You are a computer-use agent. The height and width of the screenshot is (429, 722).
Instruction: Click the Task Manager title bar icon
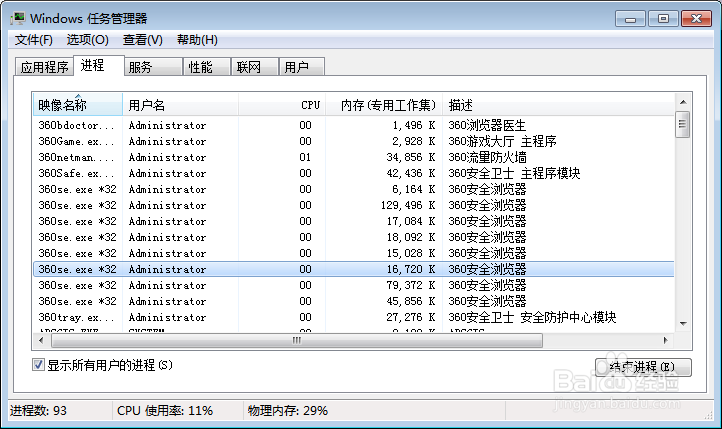click(x=18, y=18)
